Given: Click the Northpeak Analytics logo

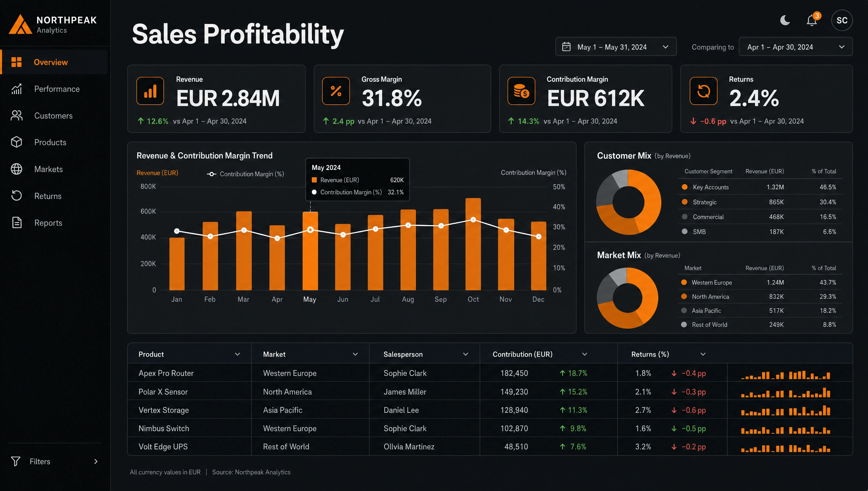Looking at the screenshot, I should [53, 24].
